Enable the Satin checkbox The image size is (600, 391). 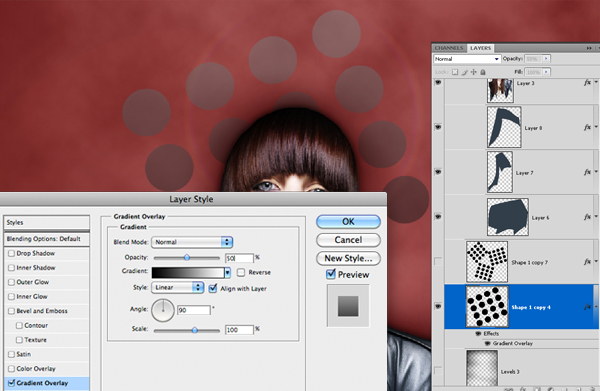11,354
